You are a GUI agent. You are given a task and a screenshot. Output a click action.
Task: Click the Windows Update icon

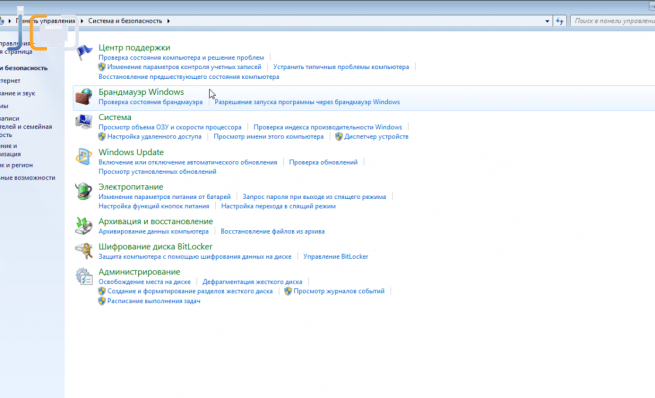click(84, 157)
